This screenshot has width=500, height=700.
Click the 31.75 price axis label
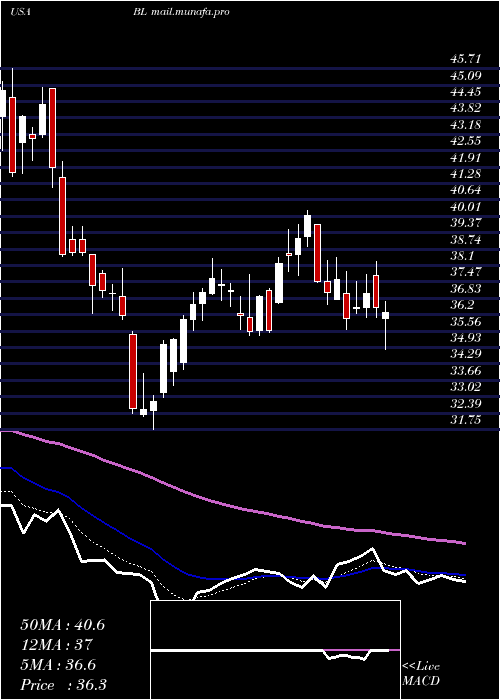(x=465, y=420)
